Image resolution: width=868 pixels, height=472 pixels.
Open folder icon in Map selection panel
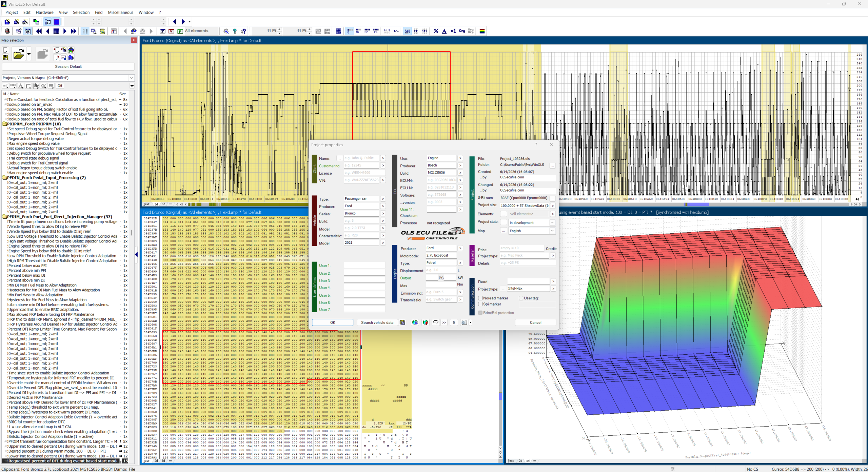[x=19, y=54]
